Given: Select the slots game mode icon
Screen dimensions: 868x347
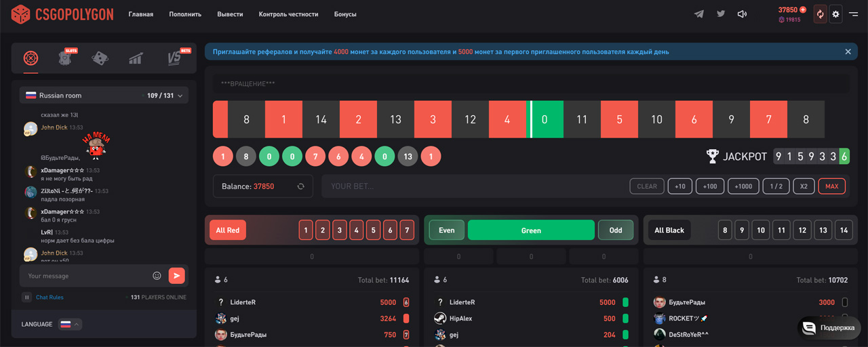Looking at the screenshot, I should 66,58.
